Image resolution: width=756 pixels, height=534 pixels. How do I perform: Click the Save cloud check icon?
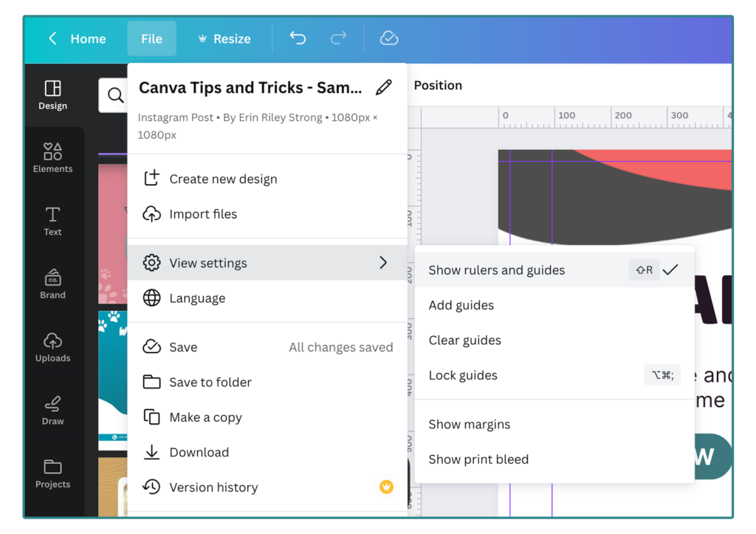tap(151, 347)
